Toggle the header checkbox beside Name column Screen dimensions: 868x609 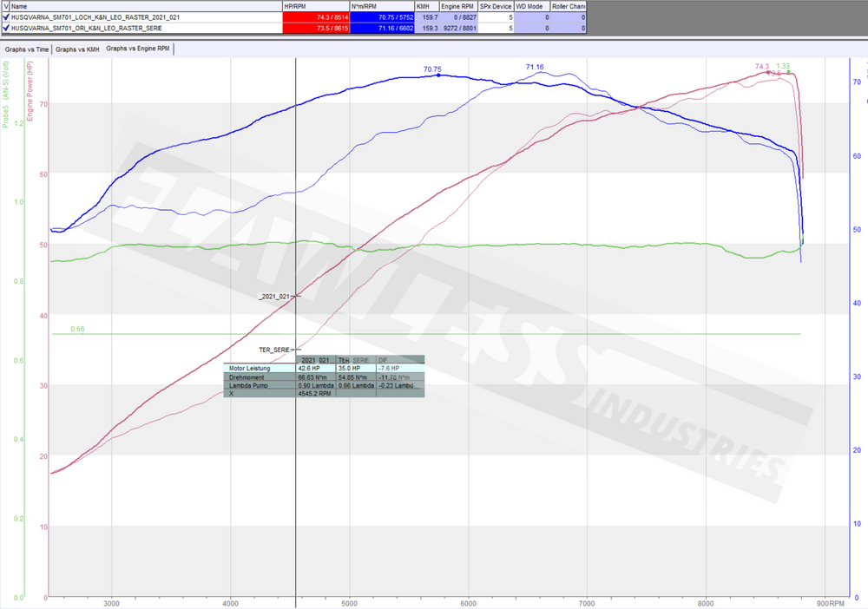click(x=6, y=5)
